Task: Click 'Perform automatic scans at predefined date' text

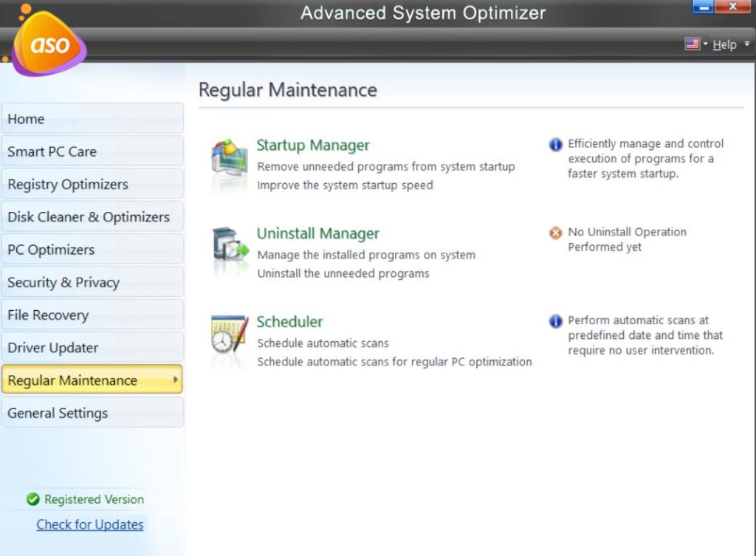Action: pyautogui.click(x=645, y=335)
